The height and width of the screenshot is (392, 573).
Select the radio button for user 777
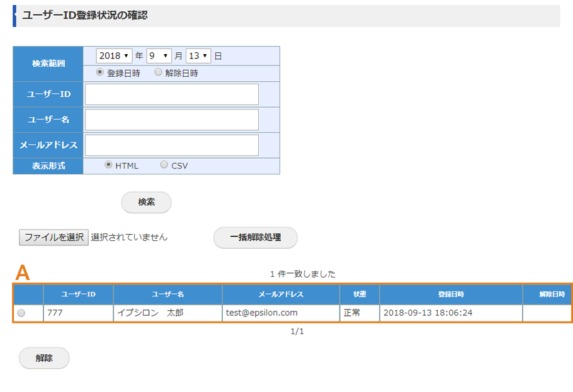[21, 313]
